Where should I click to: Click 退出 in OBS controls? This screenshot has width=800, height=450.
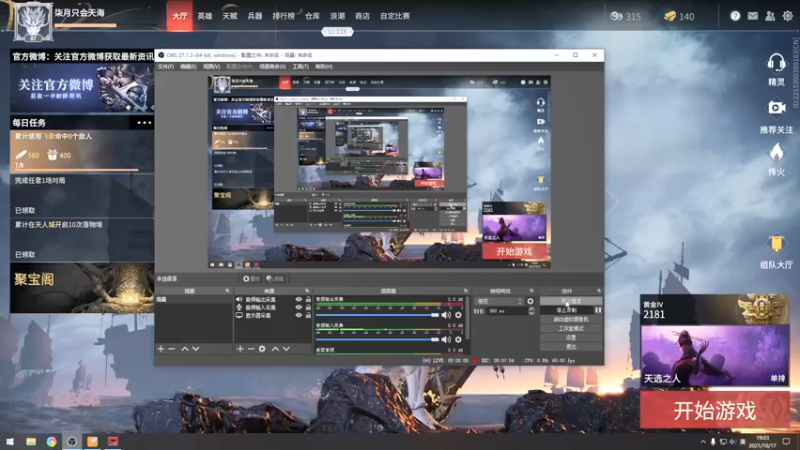coord(570,347)
